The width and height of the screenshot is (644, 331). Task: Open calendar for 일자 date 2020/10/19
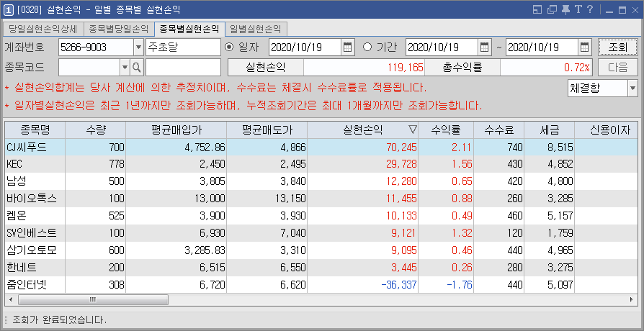tap(347, 47)
